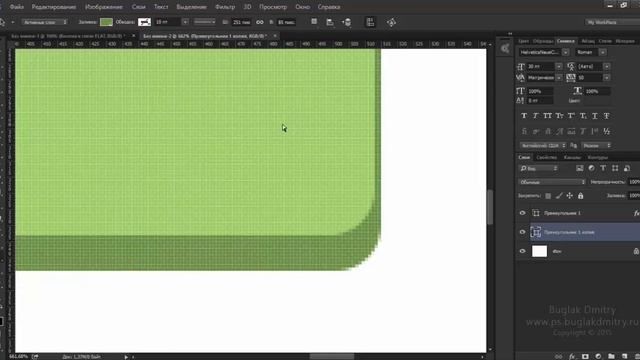Open the path alignment icon in options bar

[x=330, y=22]
